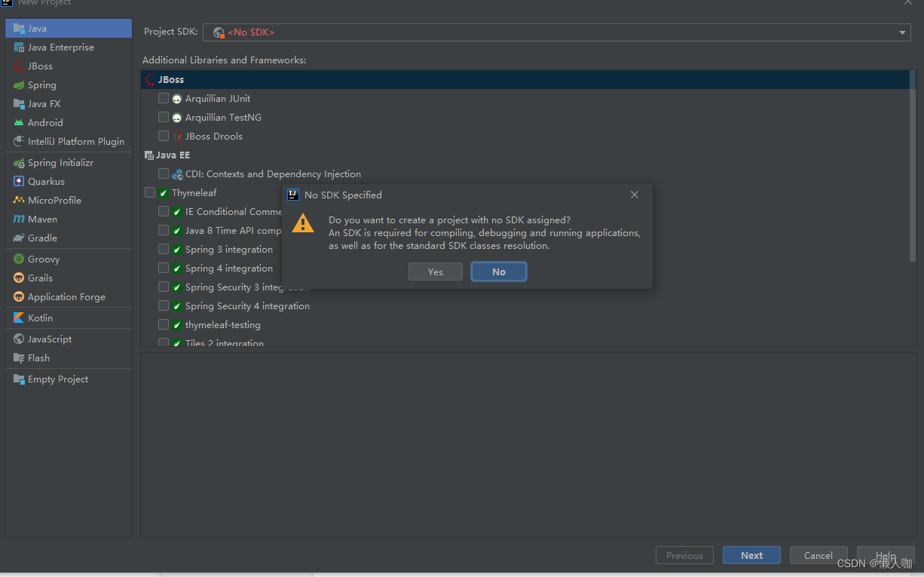Click the Next button
924x577 pixels.
pos(751,555)
